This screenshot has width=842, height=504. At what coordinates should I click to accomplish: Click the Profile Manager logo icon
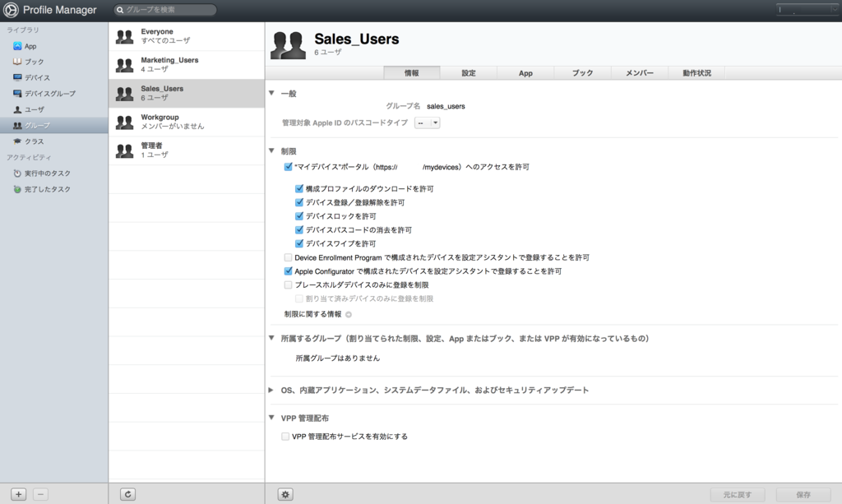[11, 10]
